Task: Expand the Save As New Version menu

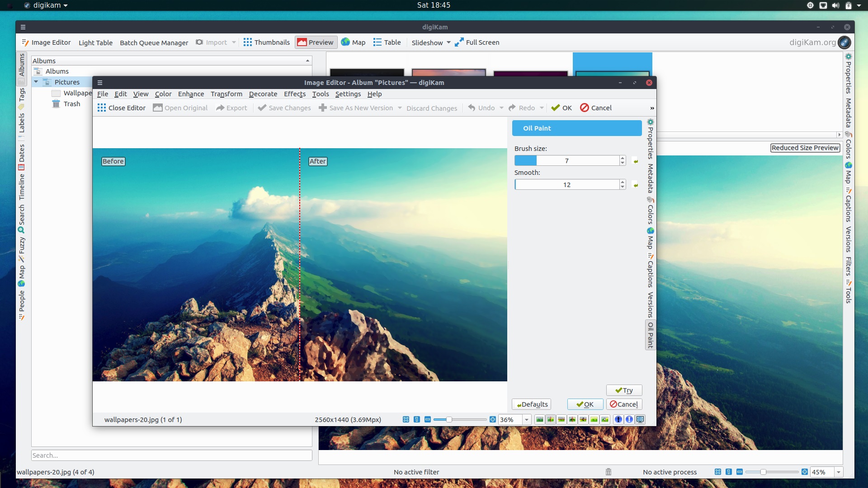Action: 400,108
